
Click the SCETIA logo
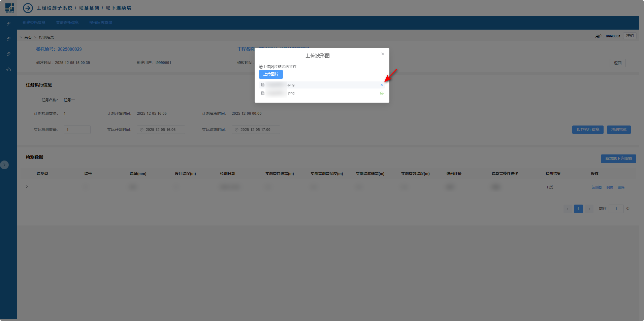10,8
